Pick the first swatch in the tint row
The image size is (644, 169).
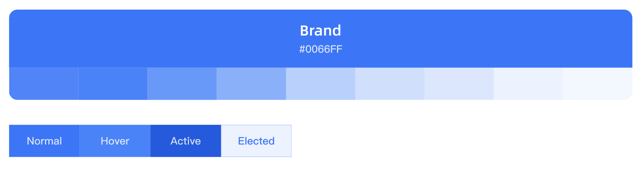point(44,83)
